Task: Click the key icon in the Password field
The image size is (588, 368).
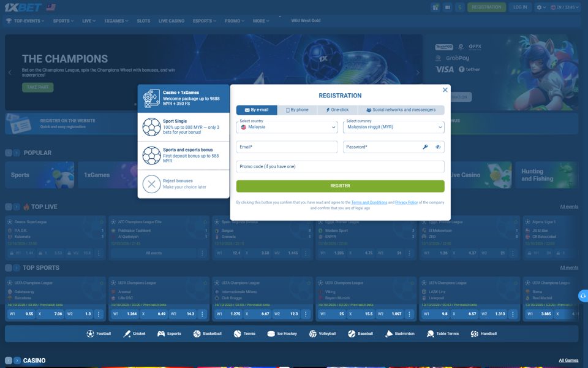Action: point(425,147)
